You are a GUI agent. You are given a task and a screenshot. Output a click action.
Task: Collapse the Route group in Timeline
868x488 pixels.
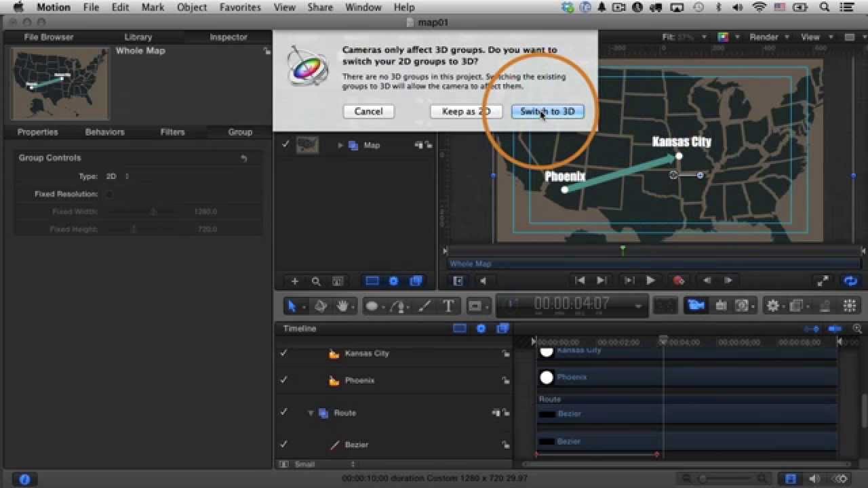311,413
